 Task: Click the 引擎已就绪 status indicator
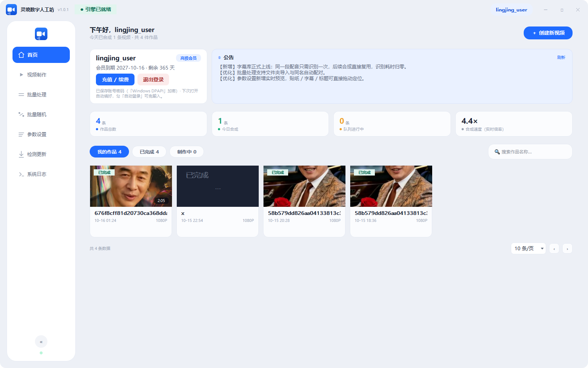click(x=96, y=9)
